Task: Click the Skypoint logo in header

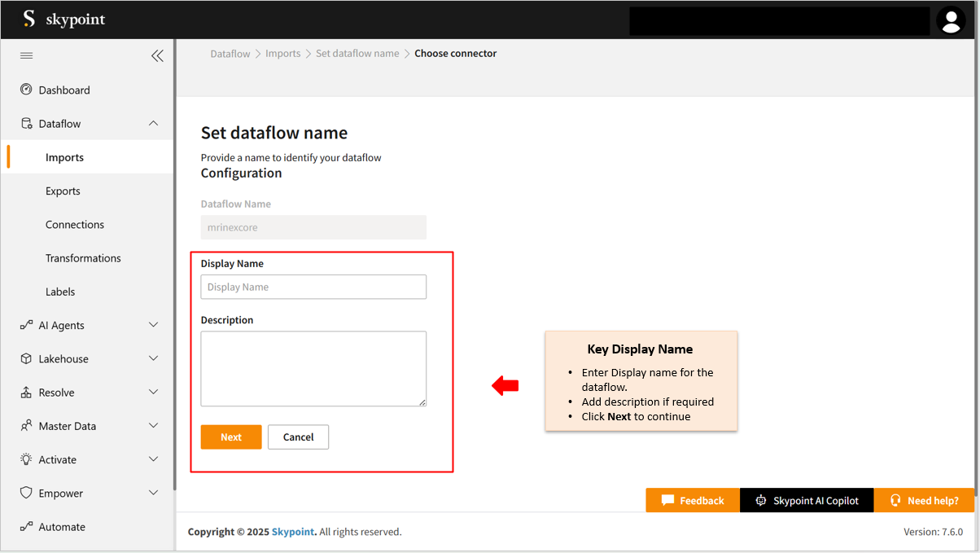Action: (x=63, y=19)
